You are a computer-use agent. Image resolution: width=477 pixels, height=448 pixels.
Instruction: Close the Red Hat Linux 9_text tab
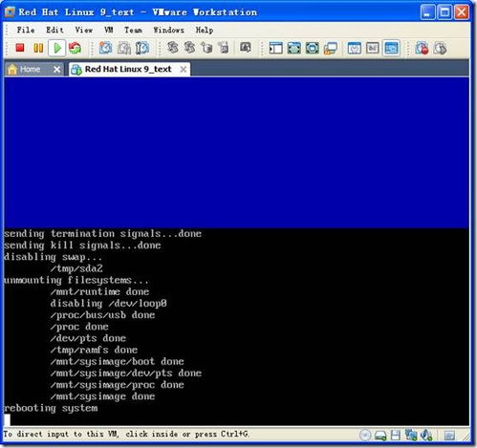(x=184, y=69)
